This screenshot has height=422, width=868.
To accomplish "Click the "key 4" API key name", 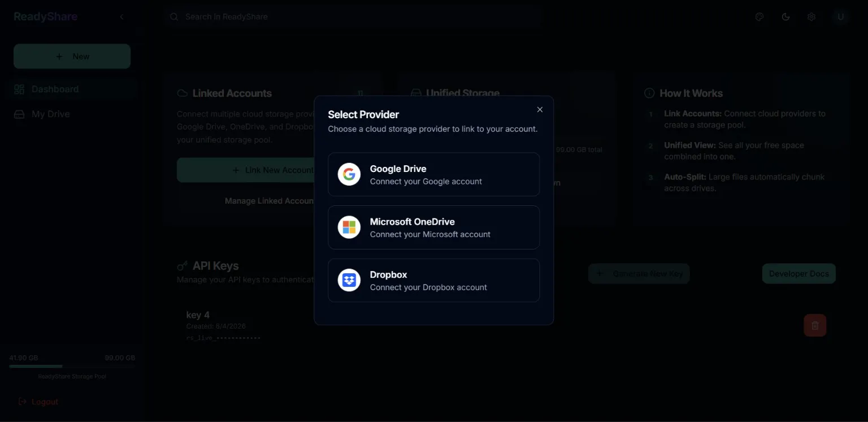I will 198,315.
